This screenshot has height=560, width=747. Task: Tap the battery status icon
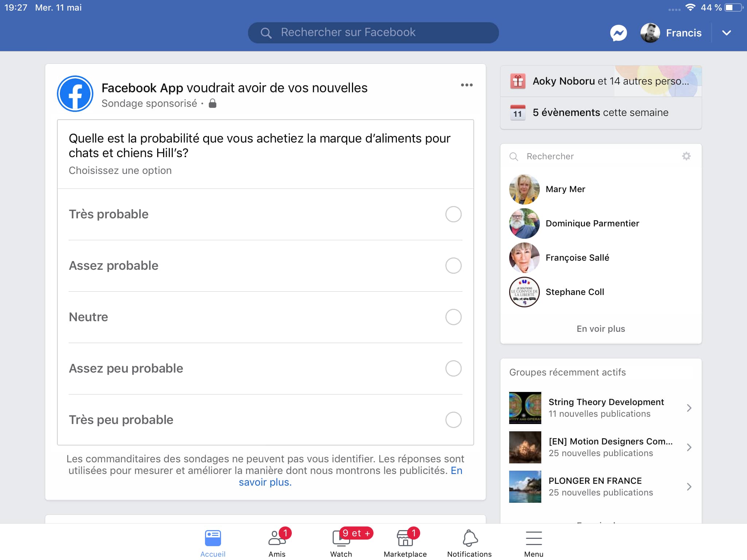734,7
